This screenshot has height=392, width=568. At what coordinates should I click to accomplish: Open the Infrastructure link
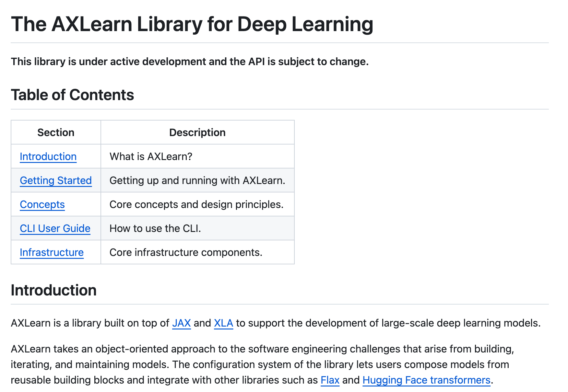tap(52, 252)
